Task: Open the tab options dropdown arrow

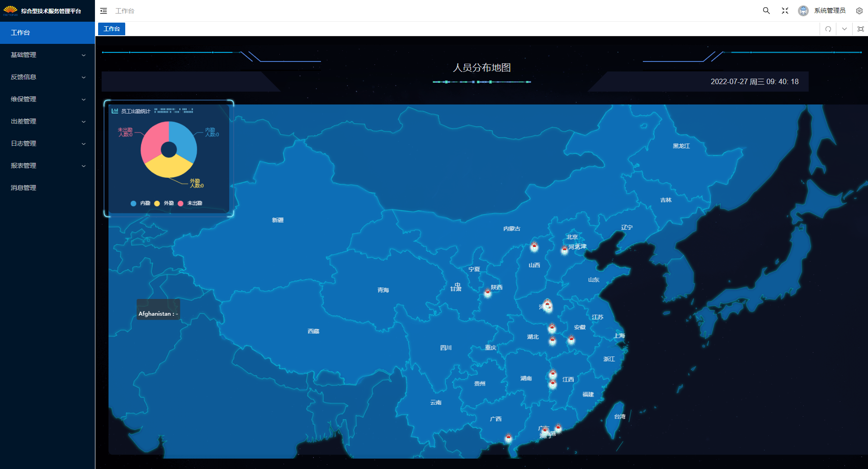Action: pos(844,29)
